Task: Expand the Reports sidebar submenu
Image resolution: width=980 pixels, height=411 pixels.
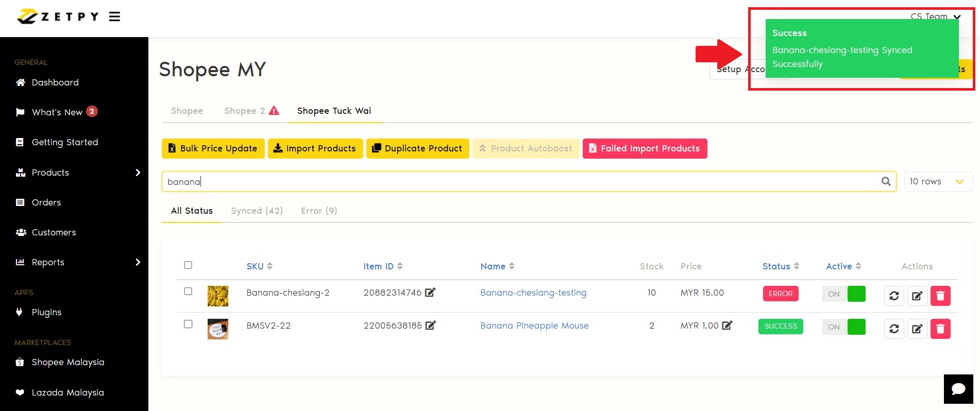Action: coord(138,262)
